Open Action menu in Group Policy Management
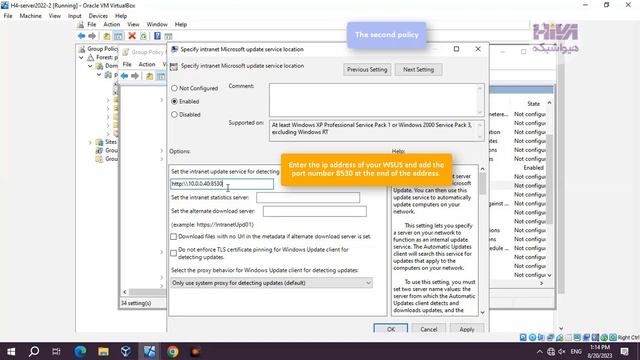 pos(111,24)
